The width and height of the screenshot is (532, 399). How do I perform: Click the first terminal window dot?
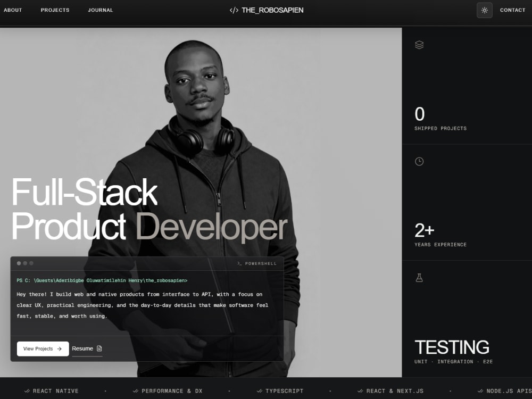coord(19,263)
